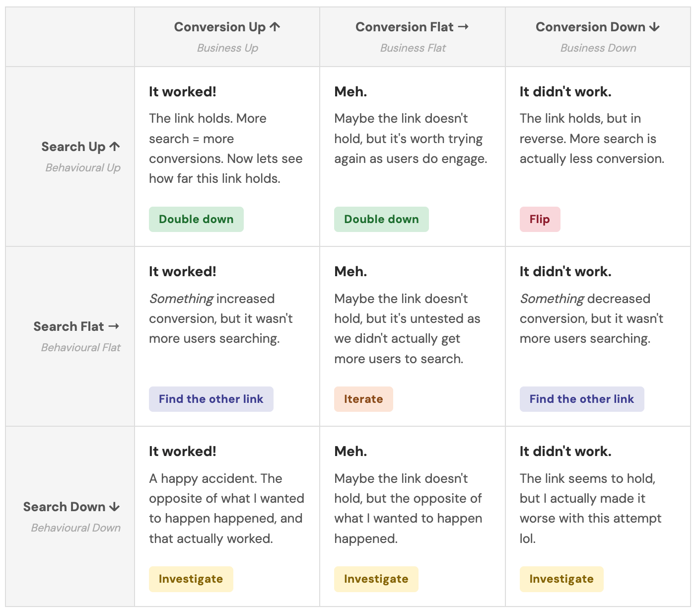
Task: Select the 'Business Up' column subtitle
Action: [x=227, y=48]
